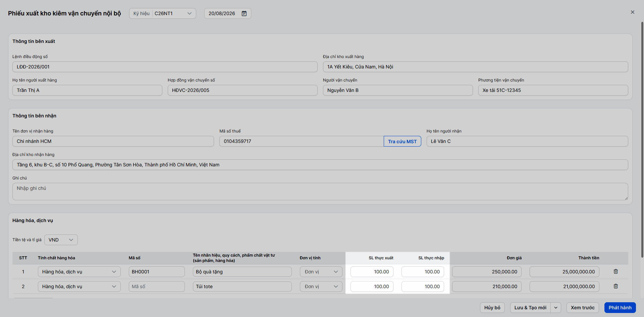
Task: Click the Hàng hóa, dịch vụ section heading
Action: 33,220
